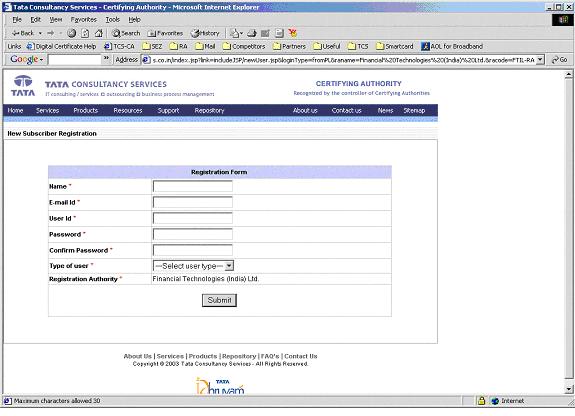Open the Home navigation tab
Viewport: 575px width, 416px height.
click(15, 110)
